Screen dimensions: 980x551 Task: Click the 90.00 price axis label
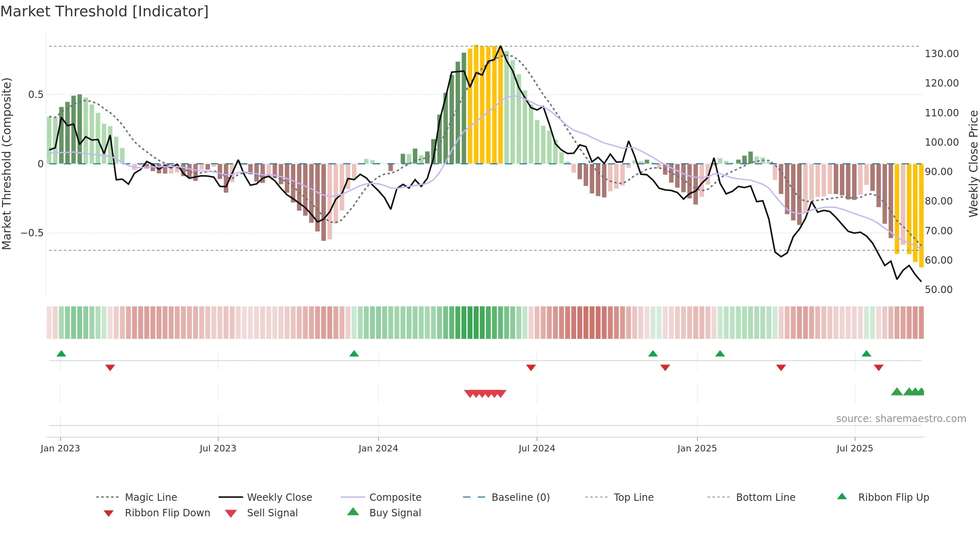point(939,172)
